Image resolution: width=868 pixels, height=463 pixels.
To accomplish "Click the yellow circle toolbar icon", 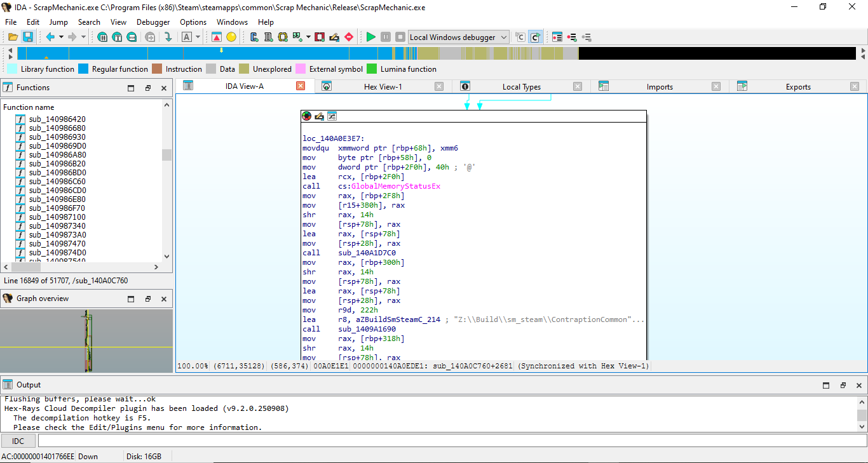I will (x=231, y=37).
